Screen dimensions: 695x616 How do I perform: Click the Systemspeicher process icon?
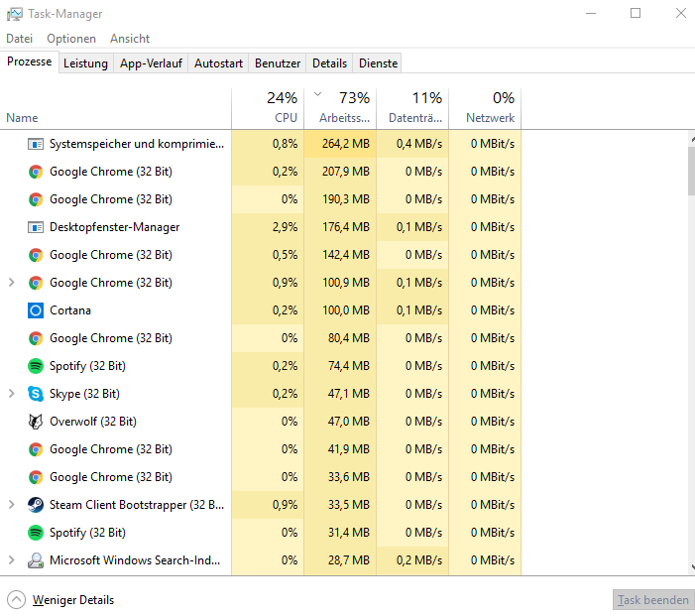pyautogui.click(x=36, y=144)
